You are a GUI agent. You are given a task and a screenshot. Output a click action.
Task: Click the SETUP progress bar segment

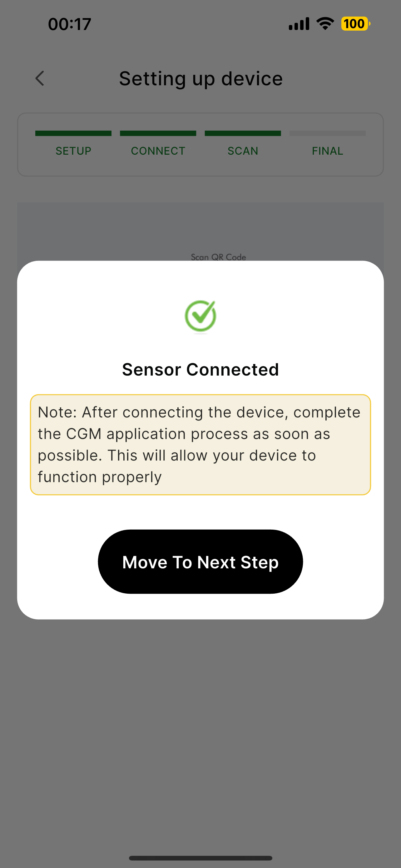click(x=73, y=133)
